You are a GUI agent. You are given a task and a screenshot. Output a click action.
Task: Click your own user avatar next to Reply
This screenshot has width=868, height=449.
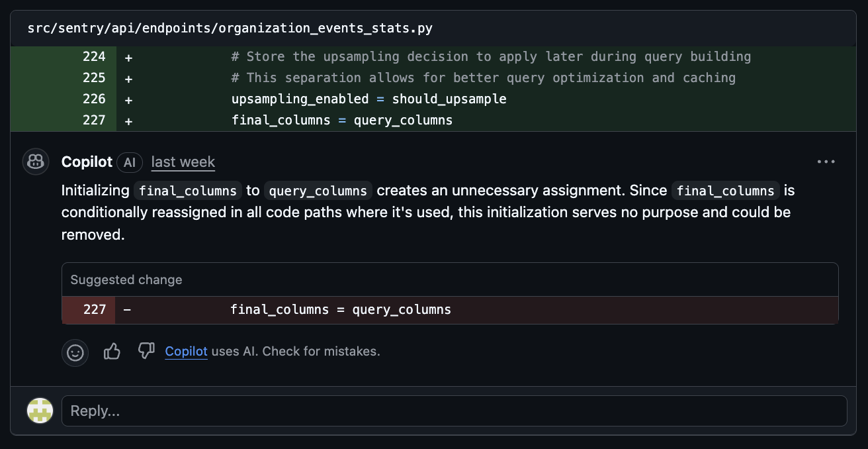tap(40, 411)
